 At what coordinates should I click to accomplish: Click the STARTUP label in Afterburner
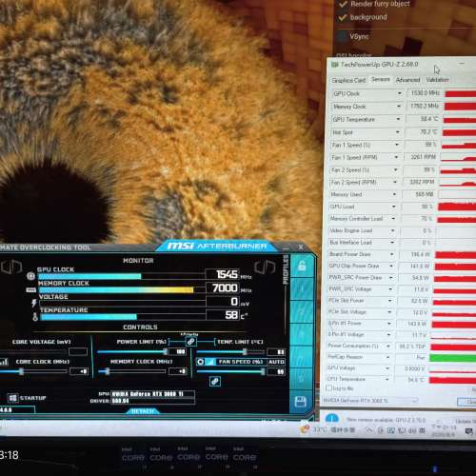[32, 398]
